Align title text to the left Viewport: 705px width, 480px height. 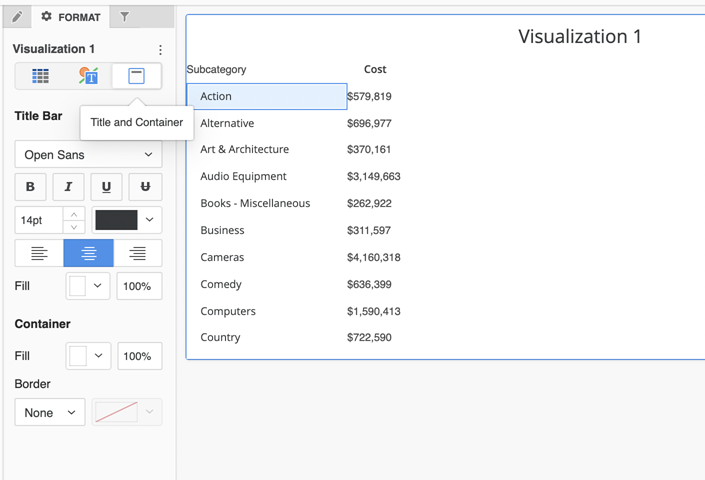pos(39,253)
